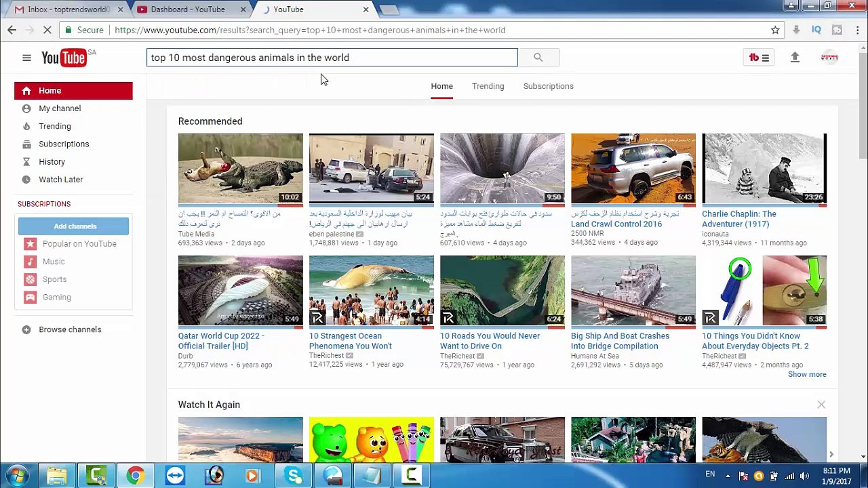This screenshot has height=488, width=868.
Task: Click the pen and lock thumbnail 5:38
Action: click(764, 291)
